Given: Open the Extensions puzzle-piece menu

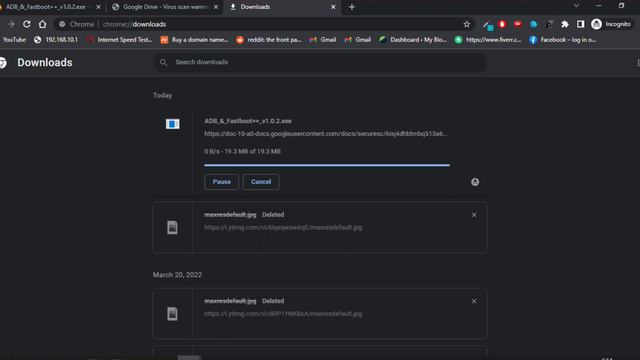Looking at the screenshot, I should click(565, 24).
